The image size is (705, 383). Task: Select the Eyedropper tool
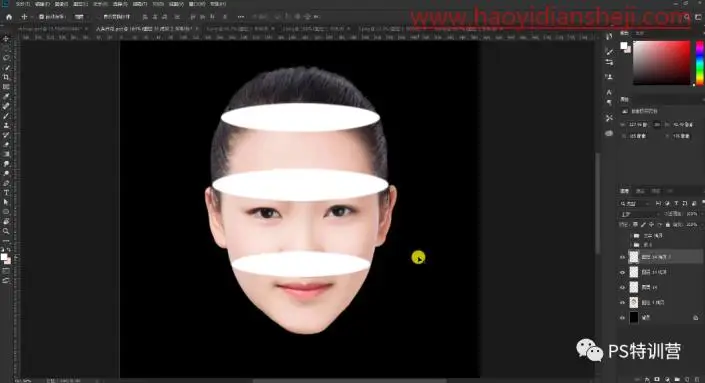click(6, 96)
